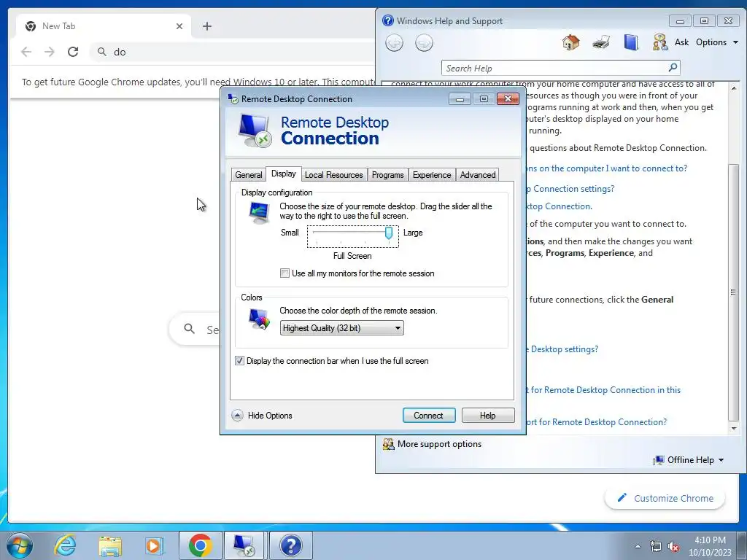
Task: Open link ending 'Connection settings?'
Action: (570, 189)
